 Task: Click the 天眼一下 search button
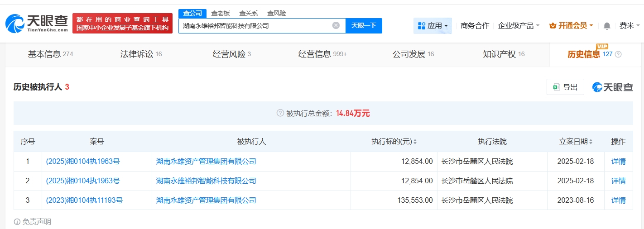pos(364,25)
